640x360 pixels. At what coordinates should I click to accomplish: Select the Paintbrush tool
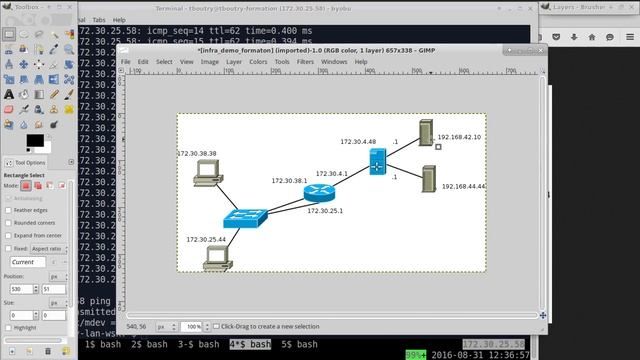[x=69, y=95]
